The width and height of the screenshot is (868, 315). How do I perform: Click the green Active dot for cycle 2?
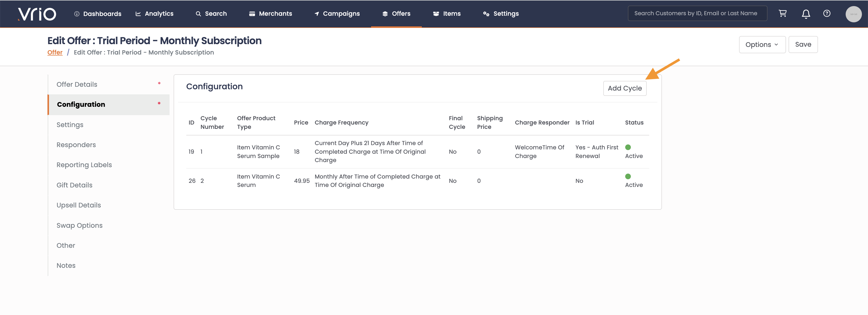[x=628, y=176]
